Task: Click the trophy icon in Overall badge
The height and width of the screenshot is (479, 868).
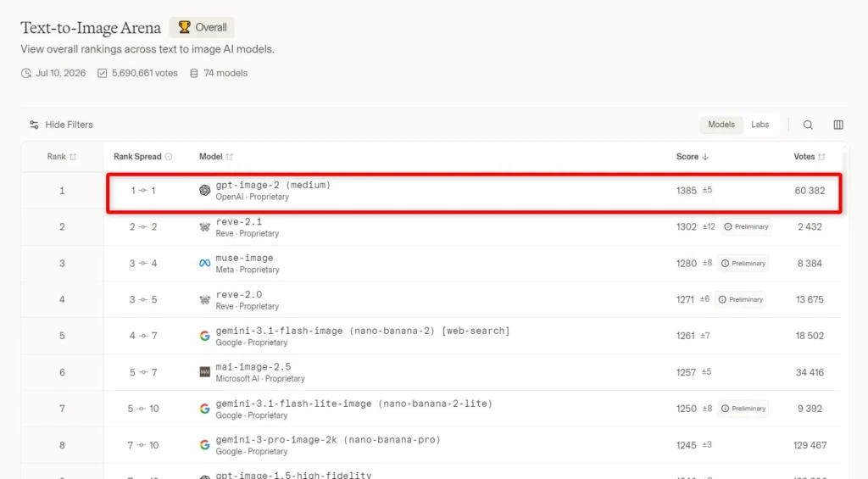Action: 184,27
